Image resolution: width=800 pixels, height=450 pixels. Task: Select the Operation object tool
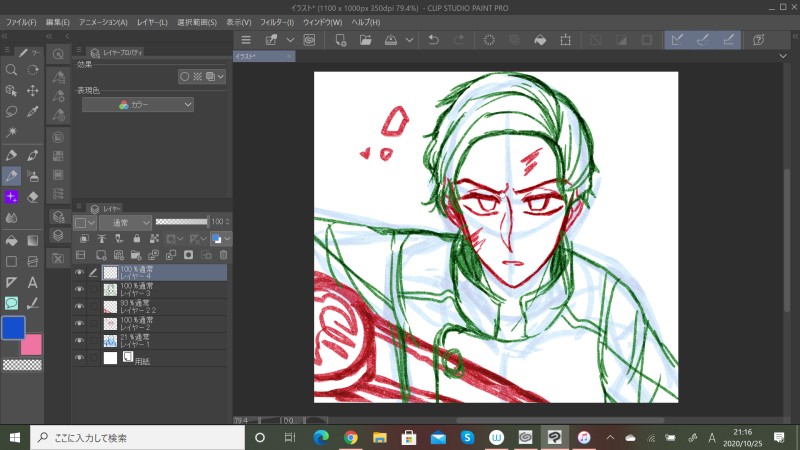[11, 91]
